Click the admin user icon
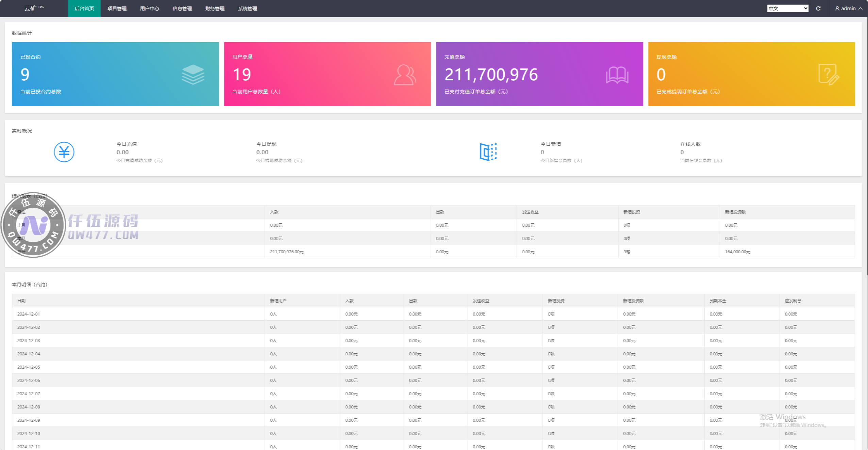This screenshot has width=868, height=450. click(837, 9)
